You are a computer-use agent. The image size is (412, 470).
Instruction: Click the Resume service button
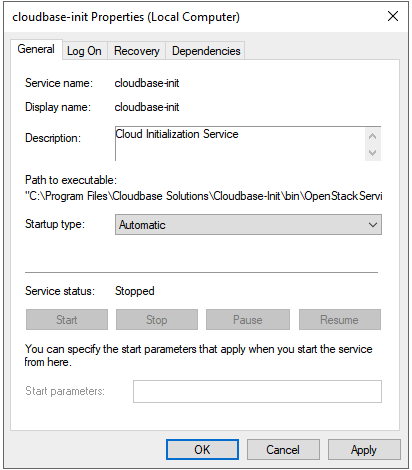pos(340,320)
